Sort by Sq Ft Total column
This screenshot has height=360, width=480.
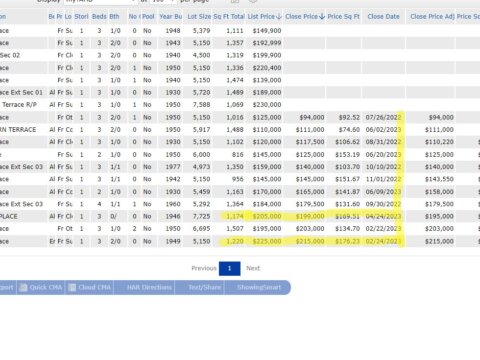229,16
